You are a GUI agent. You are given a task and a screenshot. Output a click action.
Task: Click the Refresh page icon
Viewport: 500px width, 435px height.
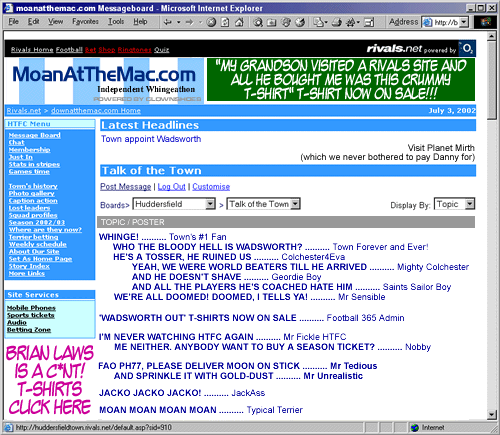(225, 22)
